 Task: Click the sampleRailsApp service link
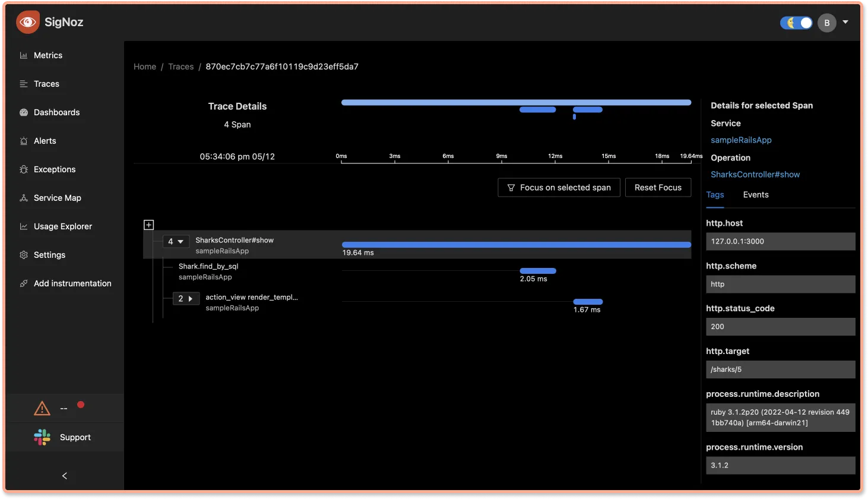741,140
